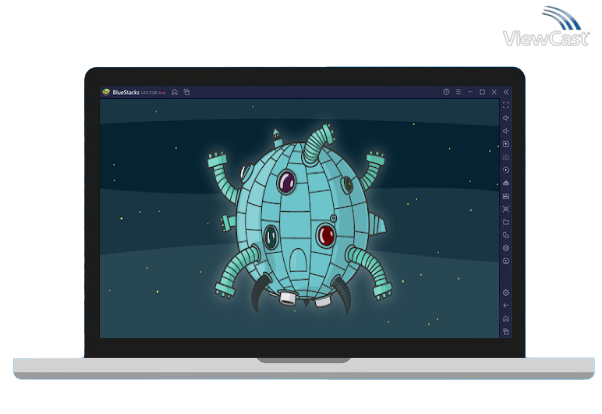Rotate the screen using rotate icon
602x414 pixels.
506,235
